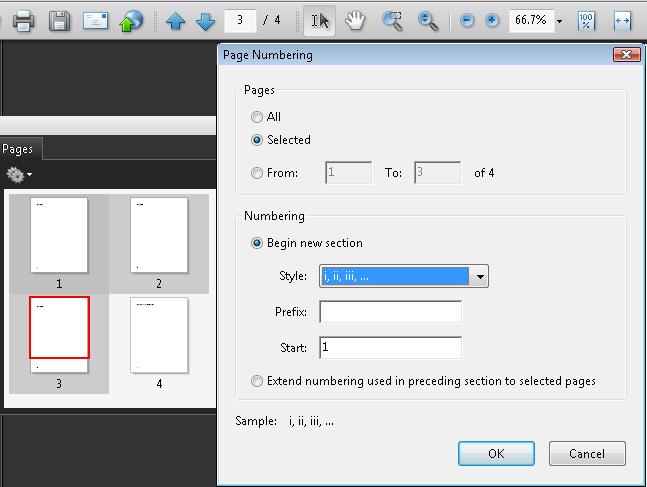Screen dimensions: 647x487
Task: Click the Zoom Out minus button
Action: tap(467, 20)
